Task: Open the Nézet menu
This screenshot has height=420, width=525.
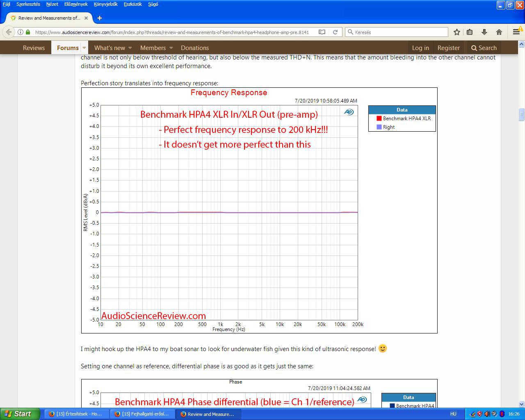Action: [52, 4]
